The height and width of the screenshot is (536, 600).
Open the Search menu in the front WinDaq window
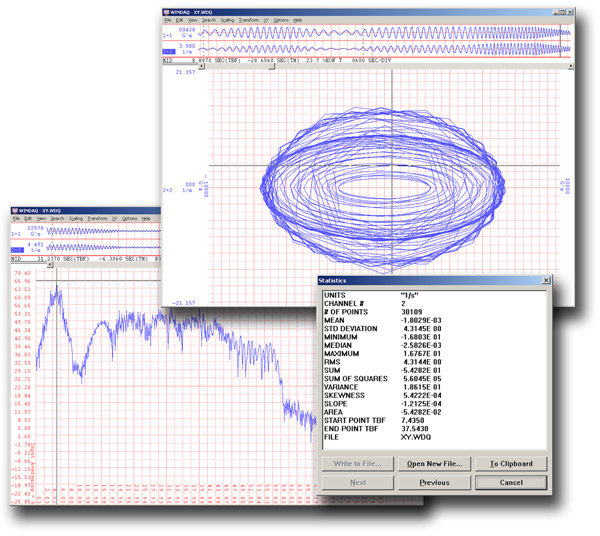coord(209,20)
